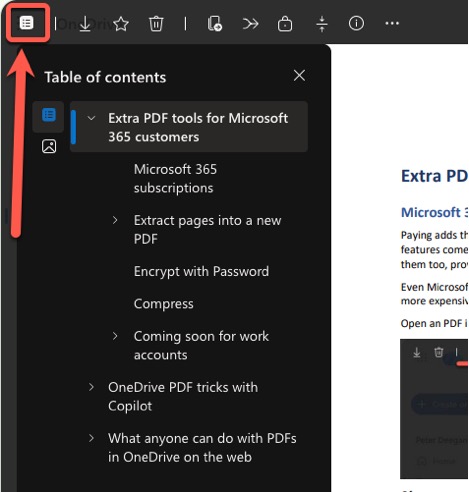This screenshot has width=469, height=492.
Task: Open the file info details icon
Action: pos(356,23)
